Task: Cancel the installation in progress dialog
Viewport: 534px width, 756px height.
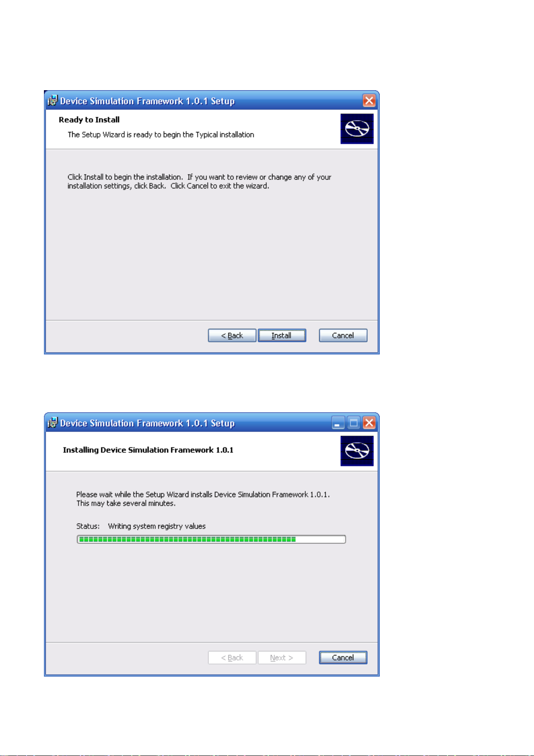Action: [343, 657]
